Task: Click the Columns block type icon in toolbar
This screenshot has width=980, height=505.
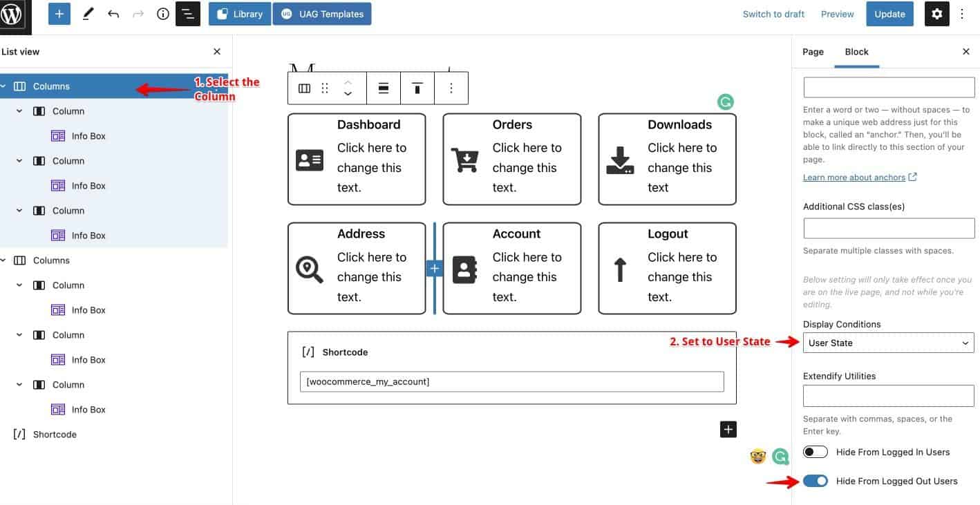Action: pyautogui.click(x=304, y=88)
